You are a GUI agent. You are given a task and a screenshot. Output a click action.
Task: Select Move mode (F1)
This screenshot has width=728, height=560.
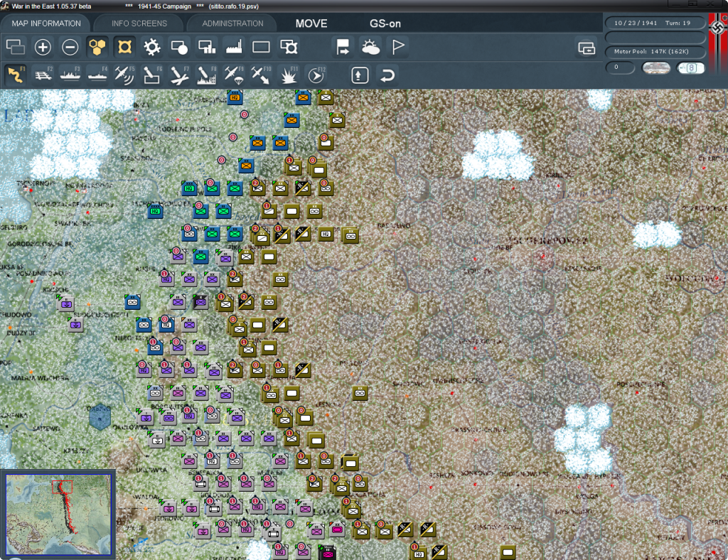[x=16, y=75]
